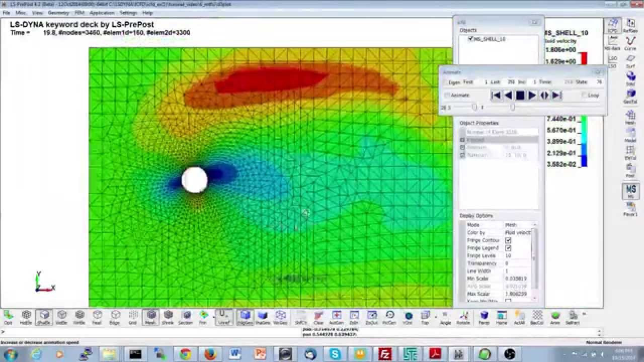Open the Application menu
The width and height of the screenshot is (644, 362).
coord(102,13)
